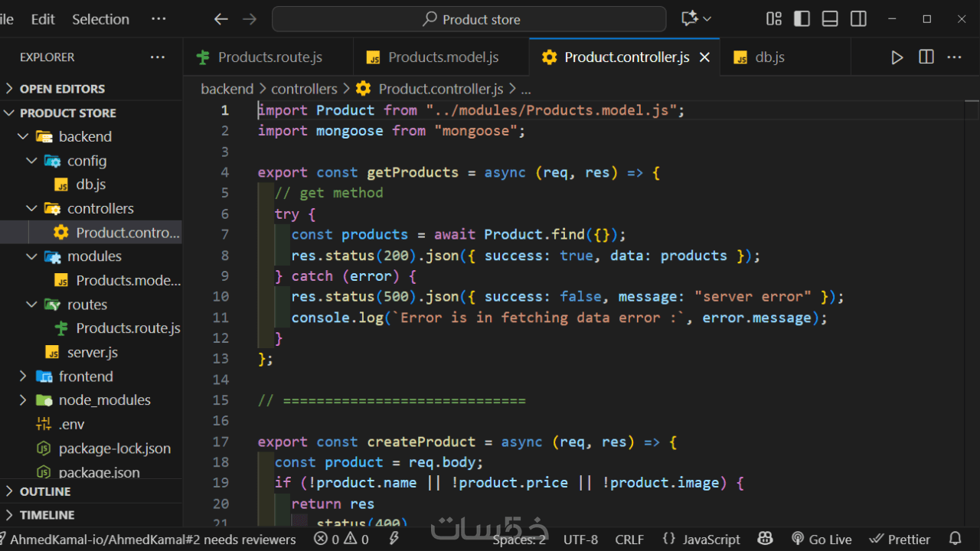Click the navigate back arrow
The height and width of the screenshot is (551, 980).
click(x=221, y=19)
